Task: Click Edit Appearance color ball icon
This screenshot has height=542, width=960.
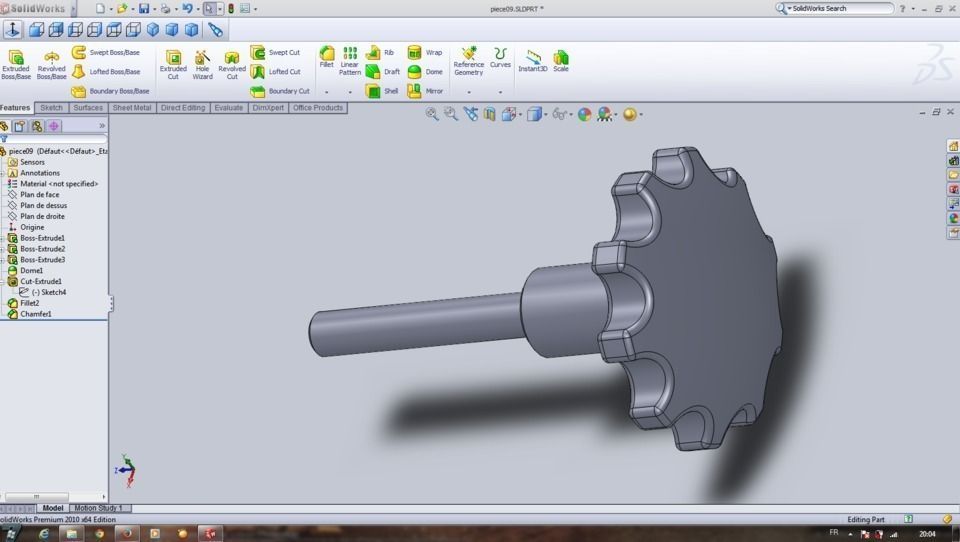Action: point(585,114)
